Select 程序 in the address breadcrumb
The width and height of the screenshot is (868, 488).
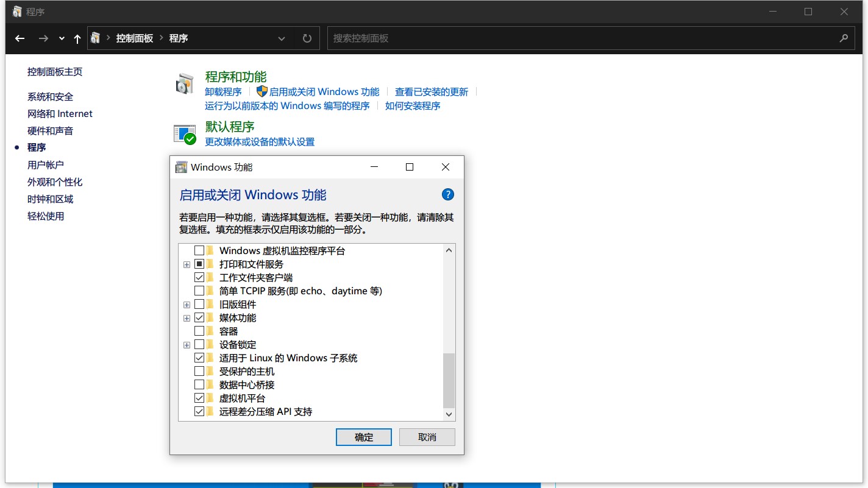coord(179,38)
